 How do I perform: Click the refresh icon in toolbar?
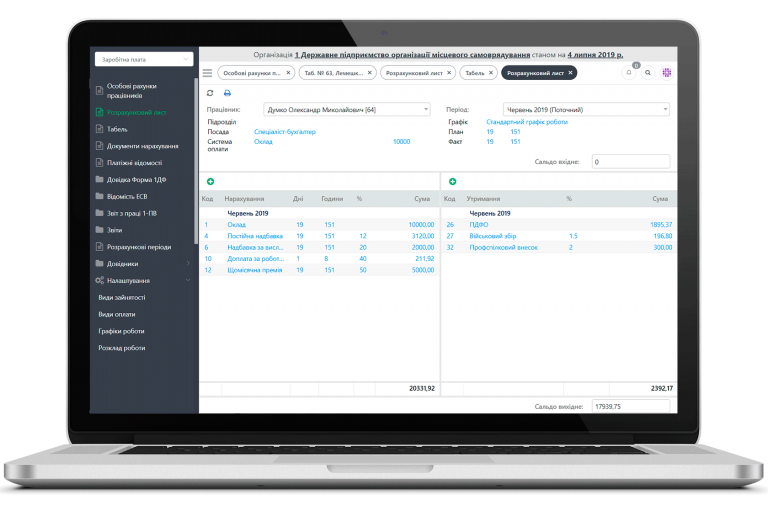[210, 93]
